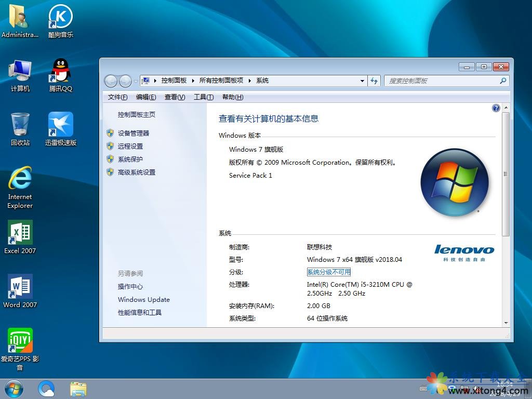Select the Word 2007 desktop shortcut
The height and width of the screenshot is (399, 532).
pos(20,291)
